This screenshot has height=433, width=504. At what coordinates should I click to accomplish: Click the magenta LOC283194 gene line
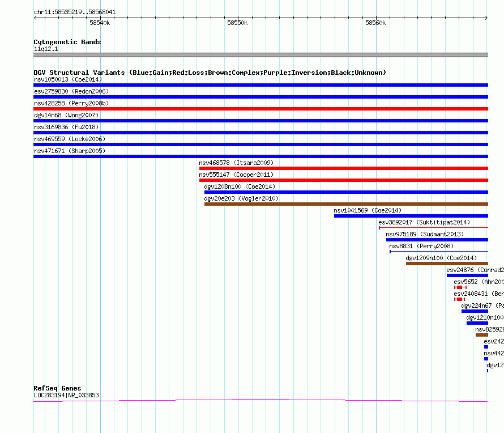coord(260,400)
